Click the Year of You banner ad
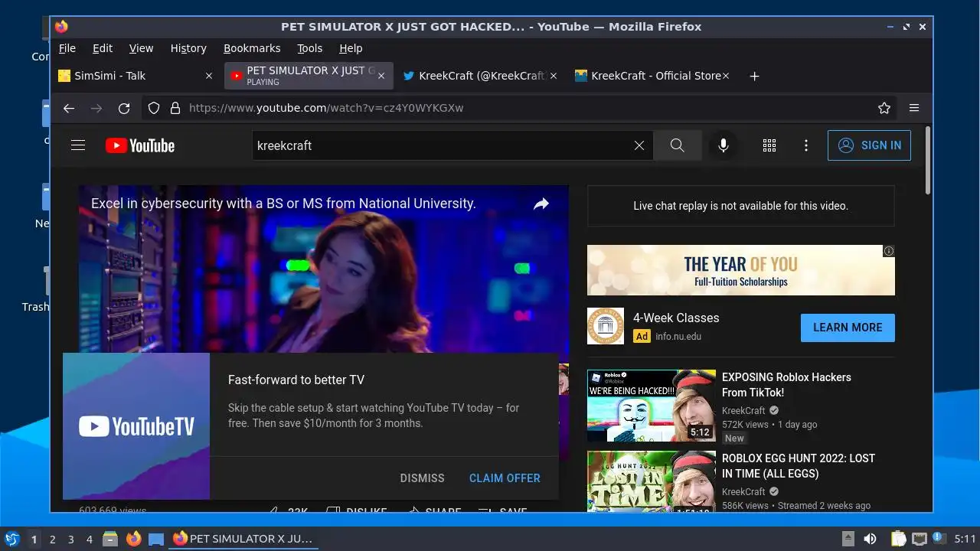The image size is (980, 551). coord(740,270)
